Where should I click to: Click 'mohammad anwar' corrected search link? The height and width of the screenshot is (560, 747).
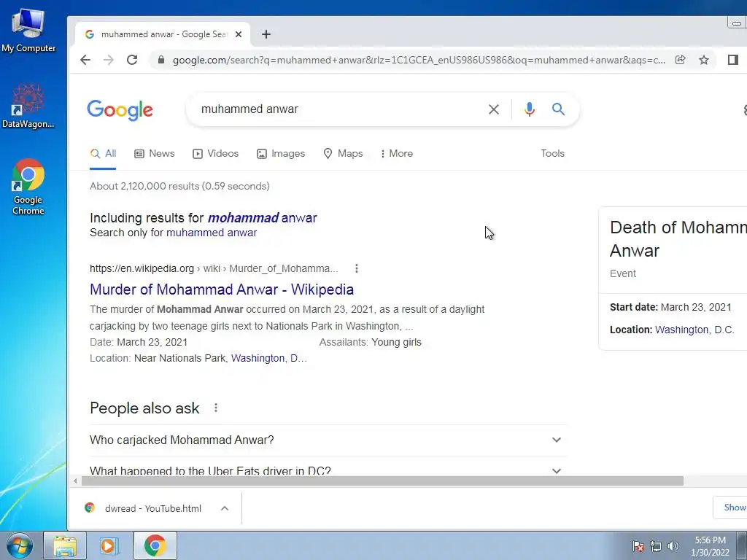[x=262, y=218]
